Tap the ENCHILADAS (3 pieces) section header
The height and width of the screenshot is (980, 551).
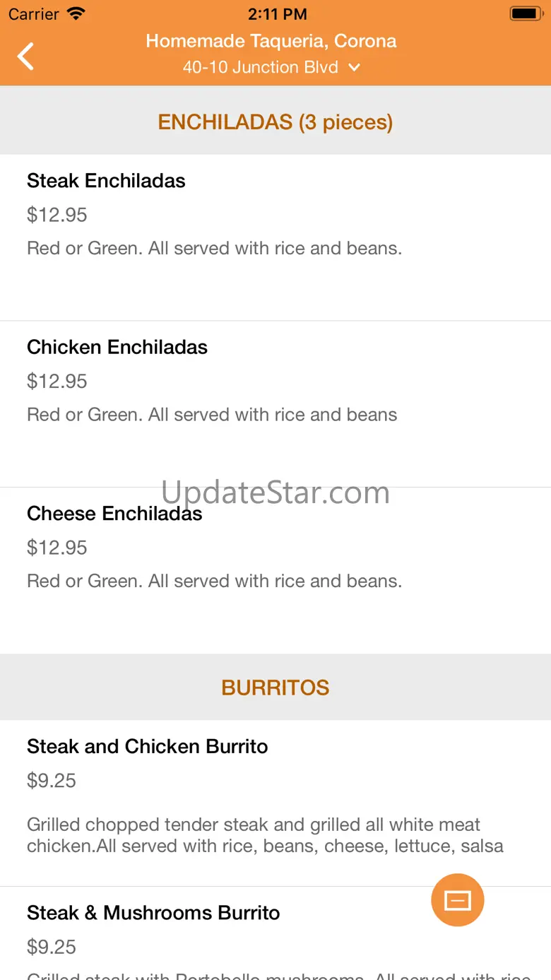pos(275,122)
